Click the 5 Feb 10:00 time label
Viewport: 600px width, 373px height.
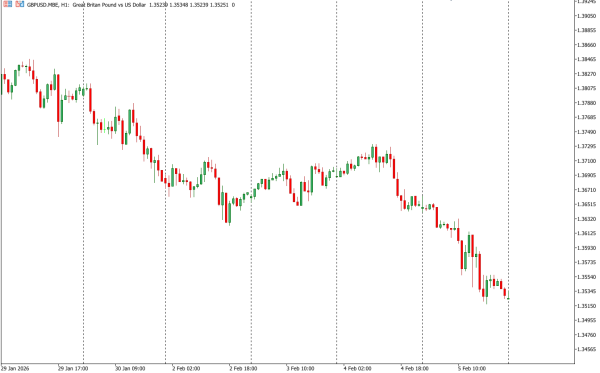(x=472, y=369)
